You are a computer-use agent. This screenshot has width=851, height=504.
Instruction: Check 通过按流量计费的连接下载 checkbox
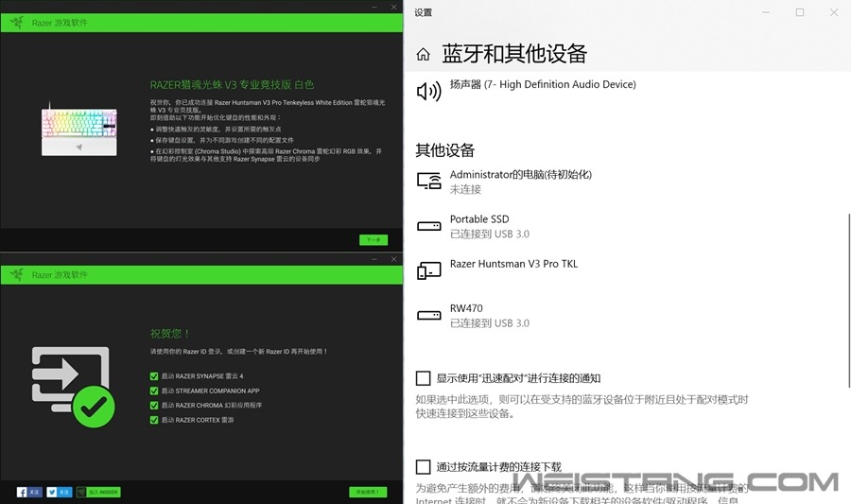[424, 466]
